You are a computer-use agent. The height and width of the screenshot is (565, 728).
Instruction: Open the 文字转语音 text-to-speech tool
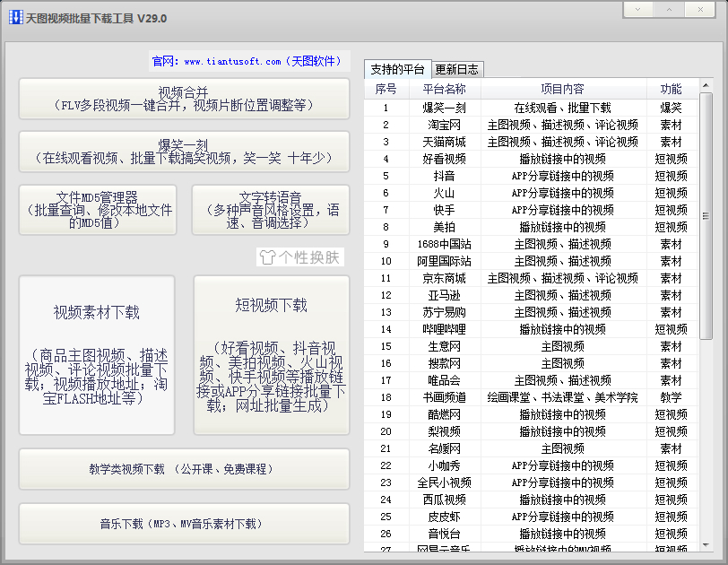(270, 210)
